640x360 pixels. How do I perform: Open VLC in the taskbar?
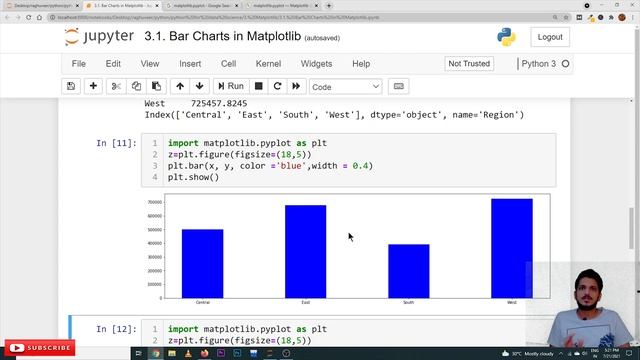pos(188,353)
